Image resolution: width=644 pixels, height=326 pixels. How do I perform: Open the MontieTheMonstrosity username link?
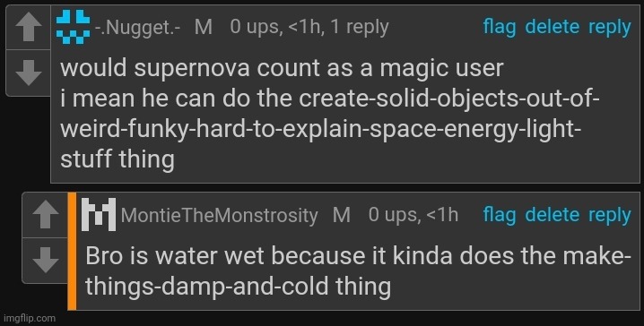click(x=220, y=215)
